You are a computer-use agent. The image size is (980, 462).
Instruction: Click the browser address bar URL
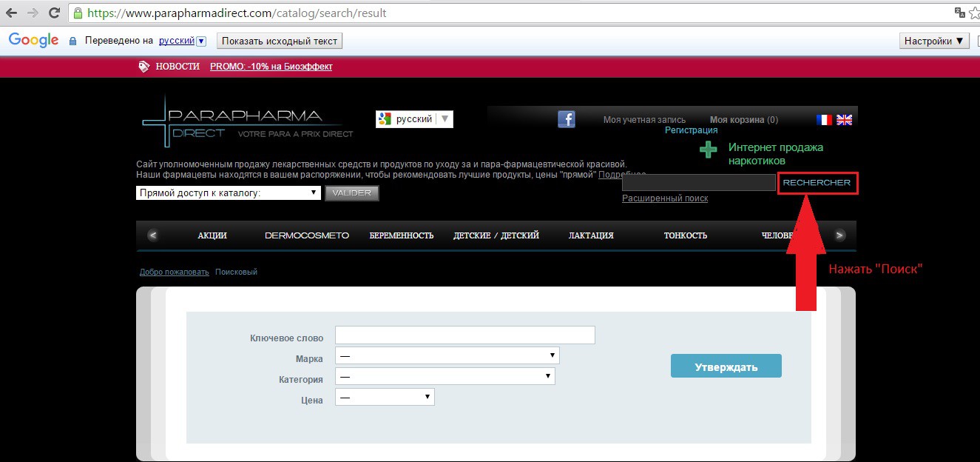[237, 13]
